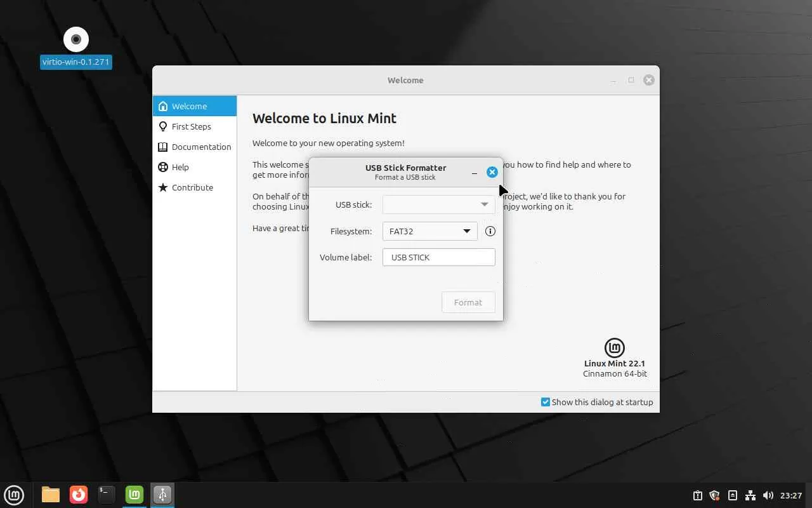The image size is (812, 508).
Task: Switch to the Welcome window via green panel icon
Action: tap(134, 495)
